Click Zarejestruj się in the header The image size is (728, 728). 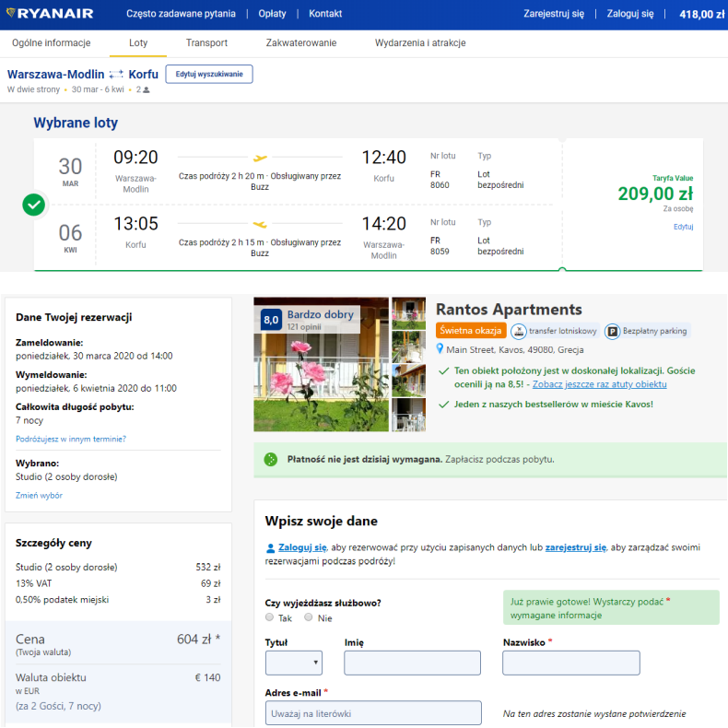(x=554, y=14)
